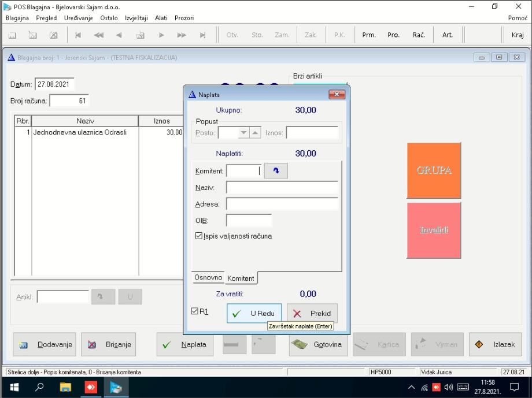This screenshot has height=398, width=532.
Task: Click the Naziv input field
Action: click(282, 187)
